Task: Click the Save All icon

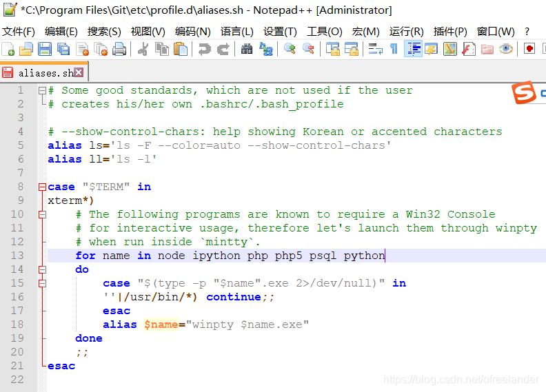Action: (x=63, y=49)
